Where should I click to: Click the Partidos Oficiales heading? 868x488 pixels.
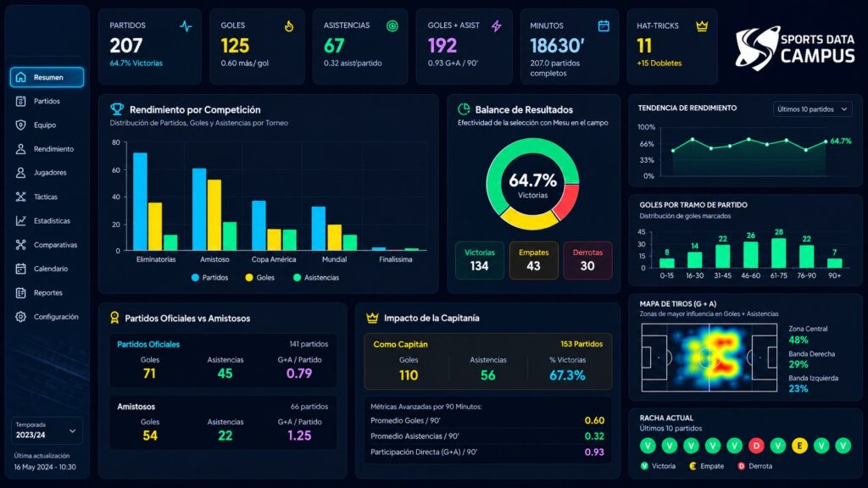pos(148,344)
